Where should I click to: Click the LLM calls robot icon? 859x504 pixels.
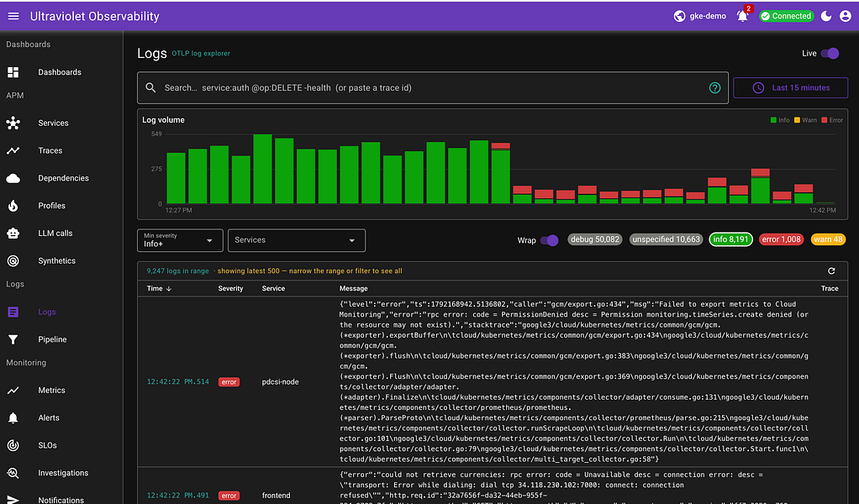pos(13,234)
